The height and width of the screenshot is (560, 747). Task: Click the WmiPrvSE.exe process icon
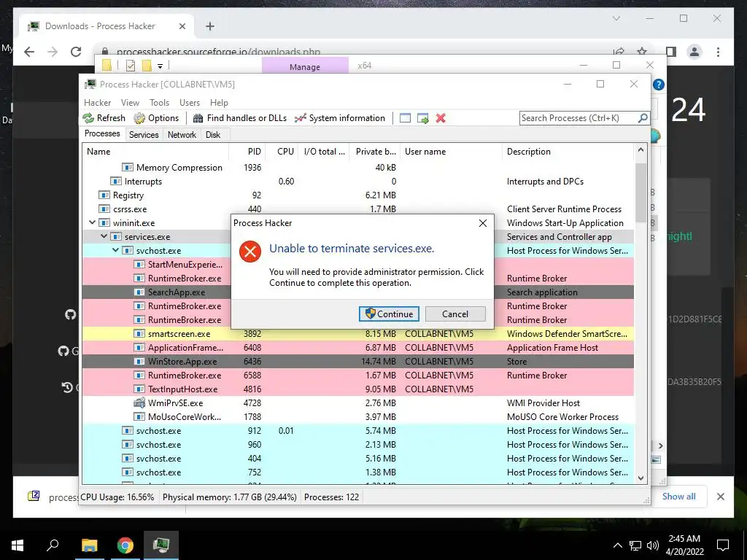click(x=139, y=402)
